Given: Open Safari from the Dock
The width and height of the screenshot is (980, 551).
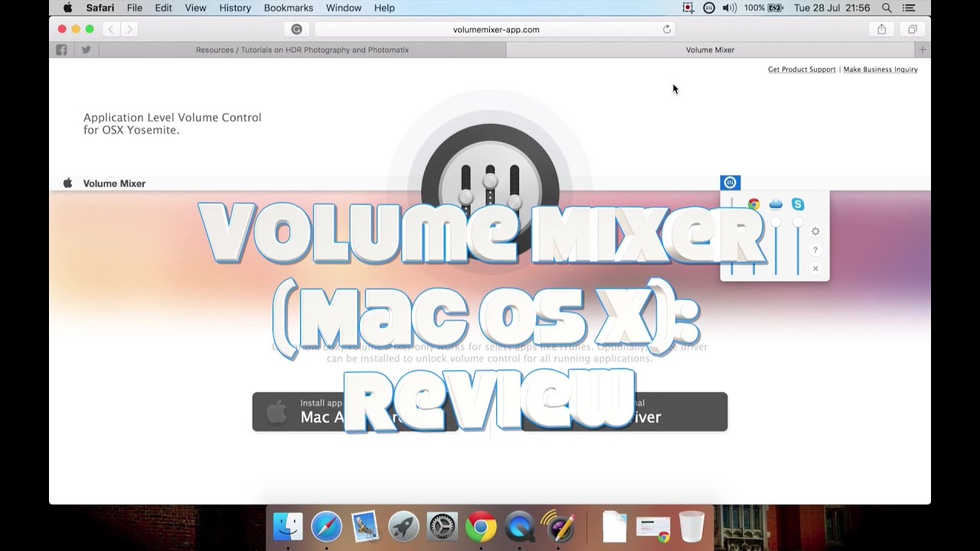Looking at the screenshot, I should (327, 526).
